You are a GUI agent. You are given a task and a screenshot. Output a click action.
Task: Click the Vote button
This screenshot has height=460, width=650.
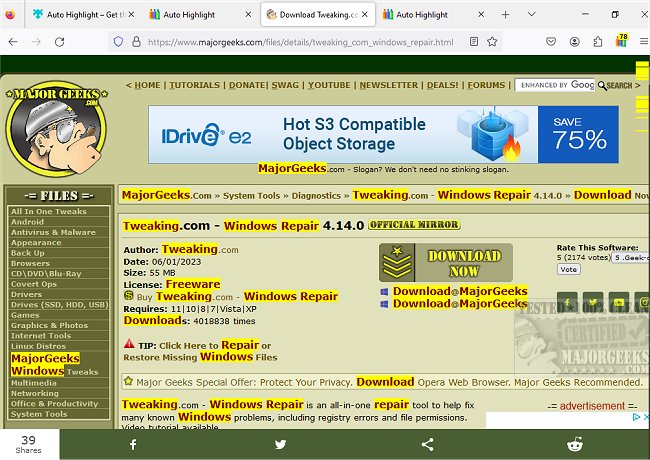[x=569, y=269]
